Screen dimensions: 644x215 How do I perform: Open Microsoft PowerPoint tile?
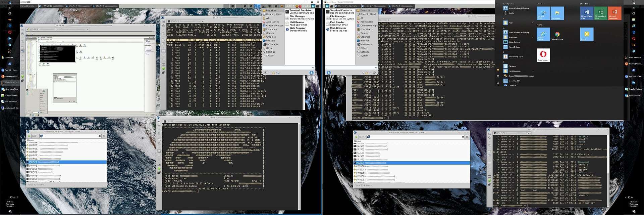pos(614,13)
